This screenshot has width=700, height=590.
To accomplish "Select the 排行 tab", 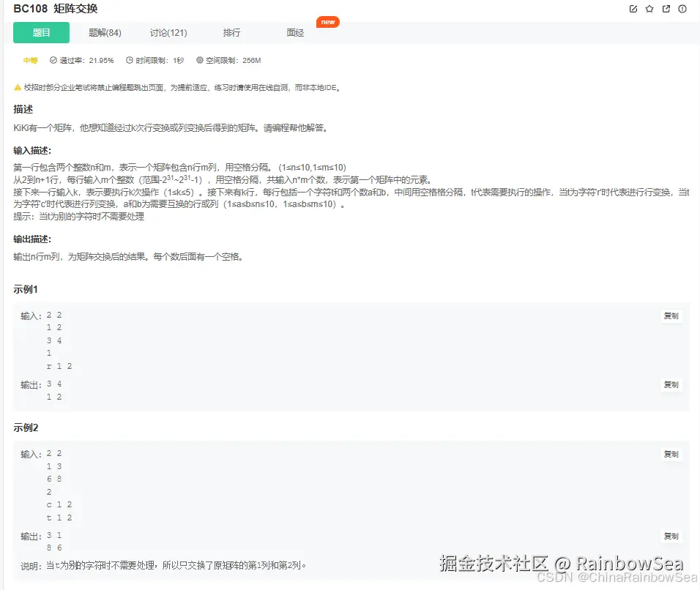I will pyautogui.click(x=231, y=32).
